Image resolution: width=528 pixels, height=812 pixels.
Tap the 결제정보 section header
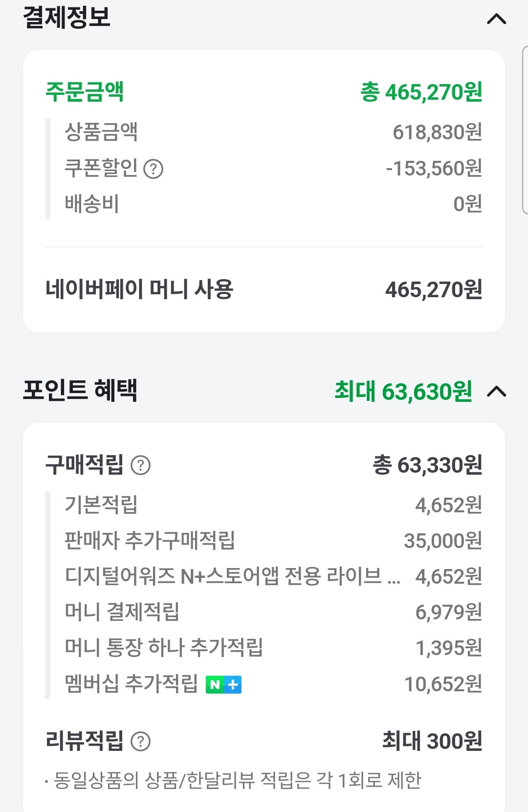coord(67,18)
